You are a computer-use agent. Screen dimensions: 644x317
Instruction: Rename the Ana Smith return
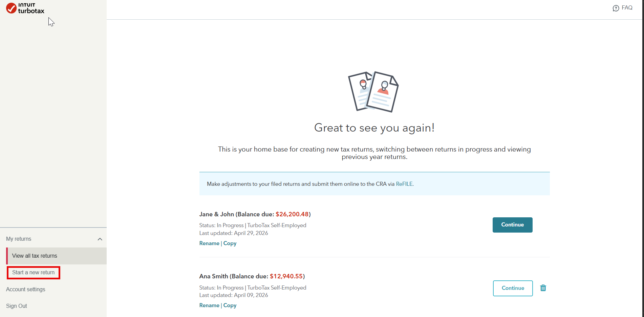point(209,305)
